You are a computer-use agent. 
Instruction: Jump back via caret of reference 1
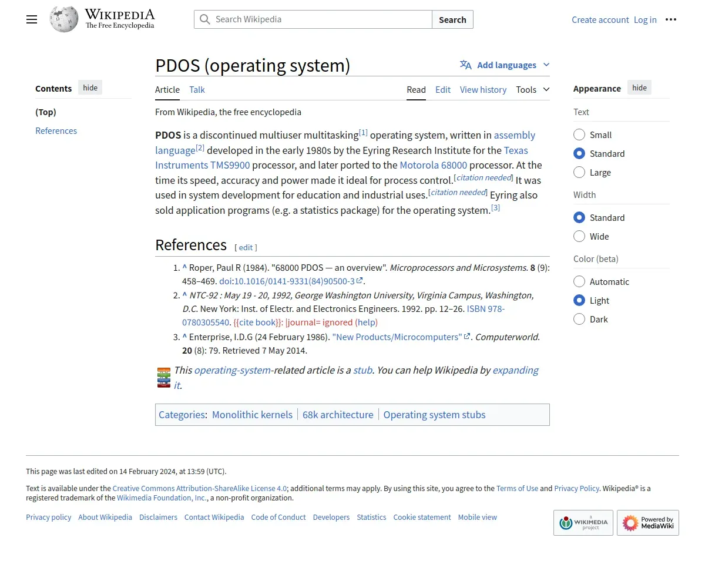pos(184,267)
